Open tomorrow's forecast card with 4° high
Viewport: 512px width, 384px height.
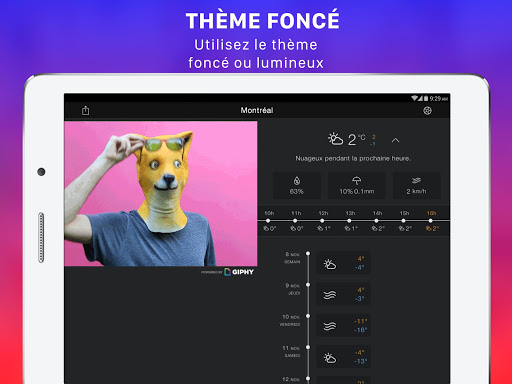(x=343, y=263)
